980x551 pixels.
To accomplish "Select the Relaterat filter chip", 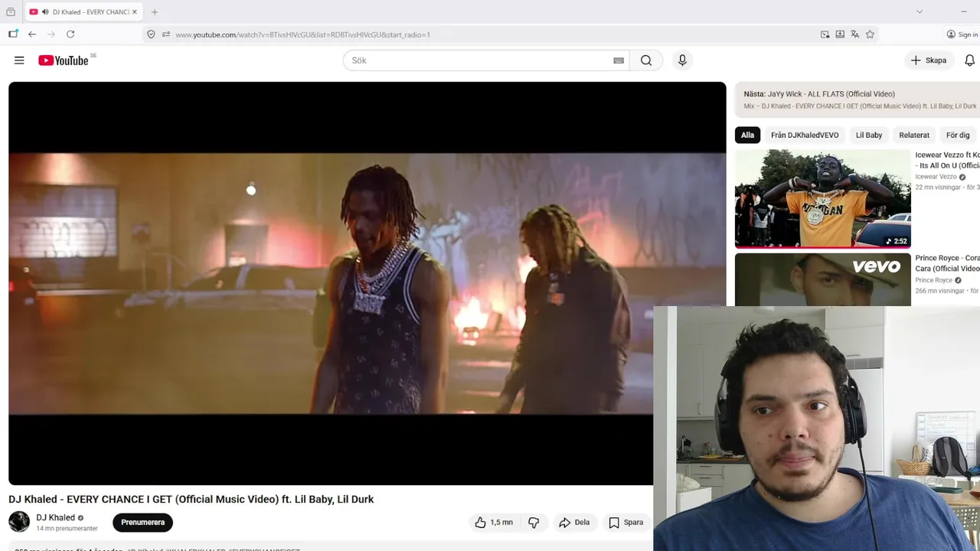I will click(914, 135).
